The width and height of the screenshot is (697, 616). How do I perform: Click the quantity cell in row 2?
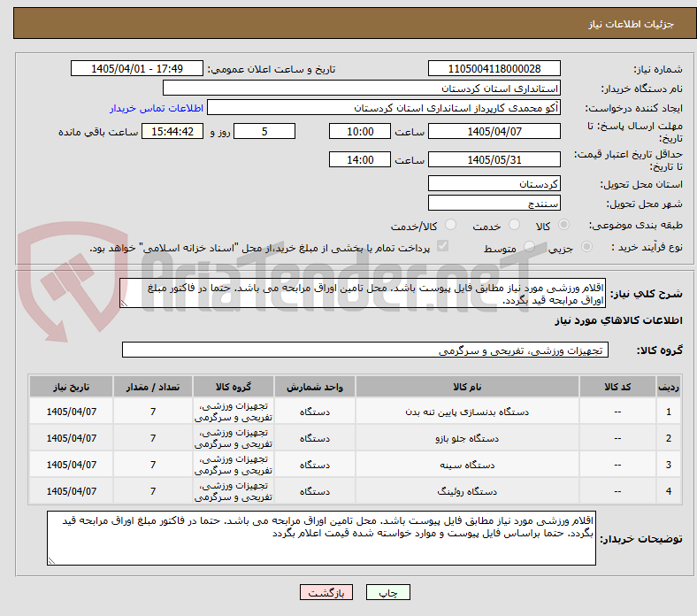click(x=153, y=438)
